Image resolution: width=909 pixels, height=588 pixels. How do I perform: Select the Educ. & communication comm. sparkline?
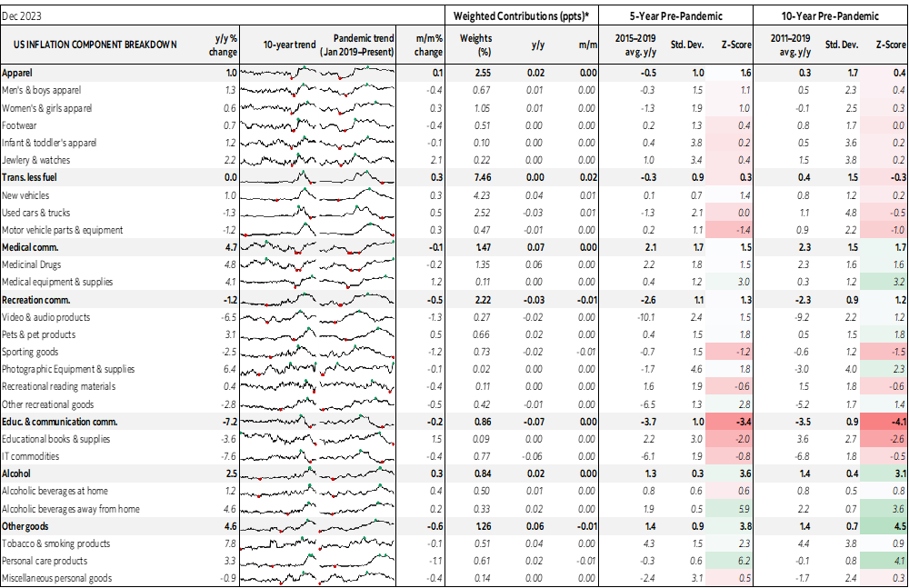277,422
